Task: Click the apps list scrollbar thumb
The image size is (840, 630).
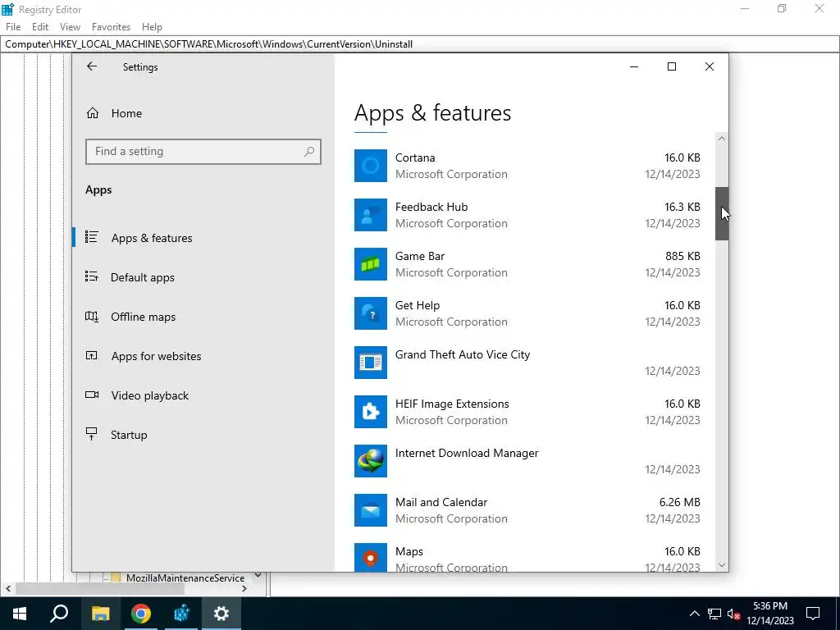Action: (x=722, y=214)
